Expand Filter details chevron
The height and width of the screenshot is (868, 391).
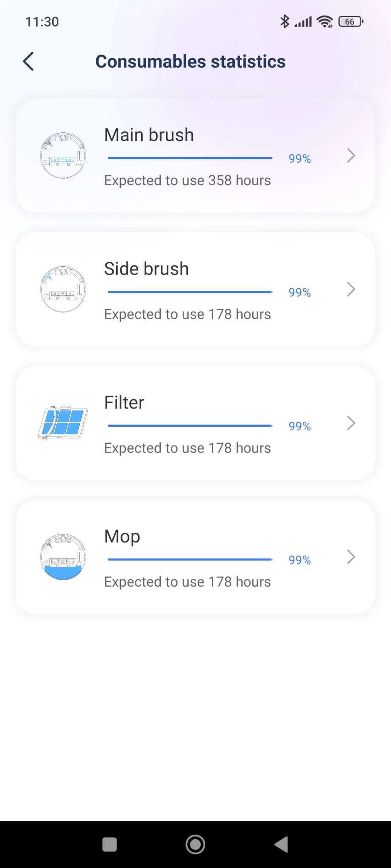click(x=351, y=423)
